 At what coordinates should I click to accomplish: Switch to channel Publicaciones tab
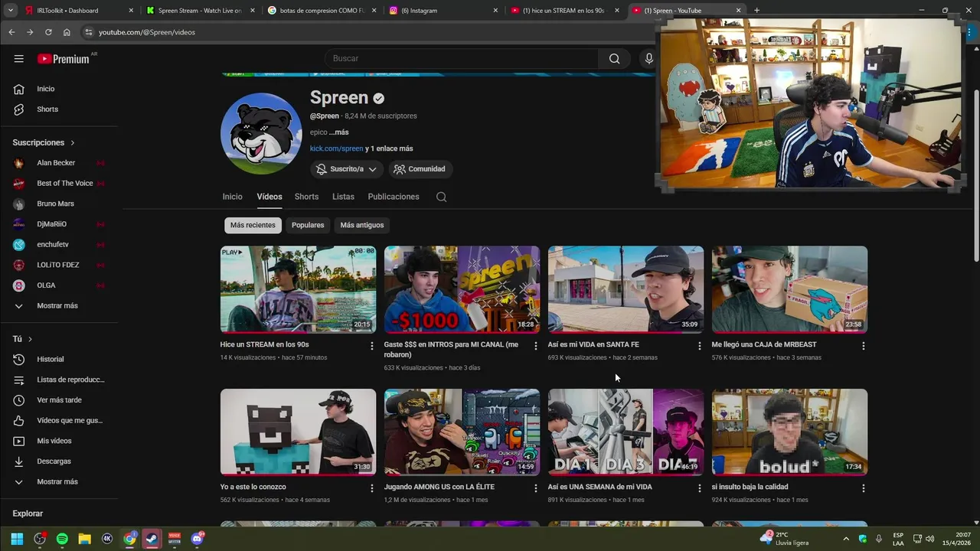394,197
